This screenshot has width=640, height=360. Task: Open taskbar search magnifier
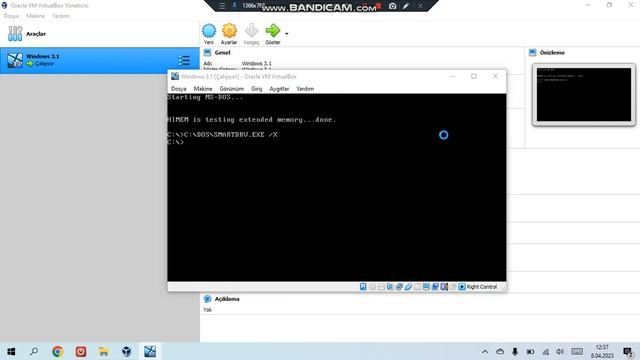click(x=34, y=351)
